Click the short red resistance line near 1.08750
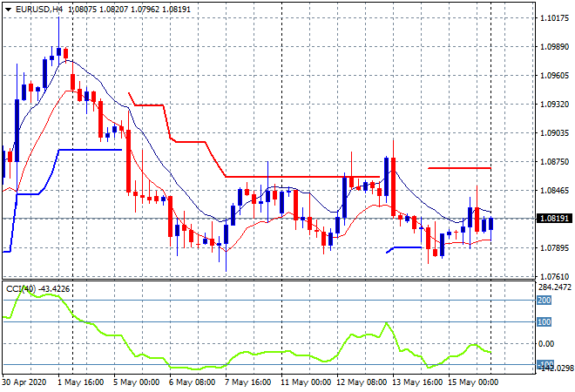The width and height of the screenshot is (575, 392). 459,168
